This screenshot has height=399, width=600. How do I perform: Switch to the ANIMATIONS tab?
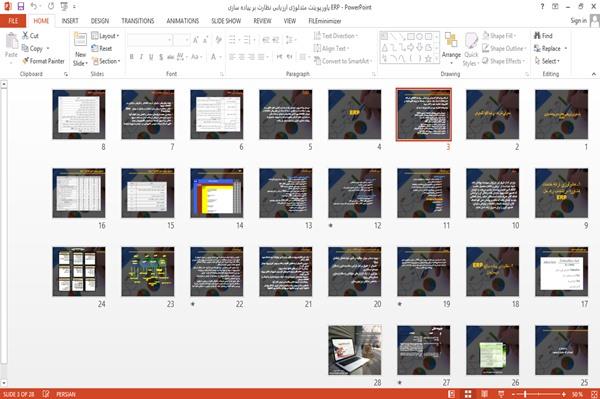click(183, 21)
